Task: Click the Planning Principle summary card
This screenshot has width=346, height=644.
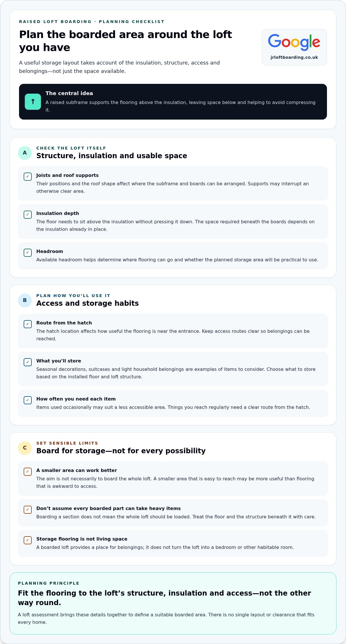Action: (173, 603)
